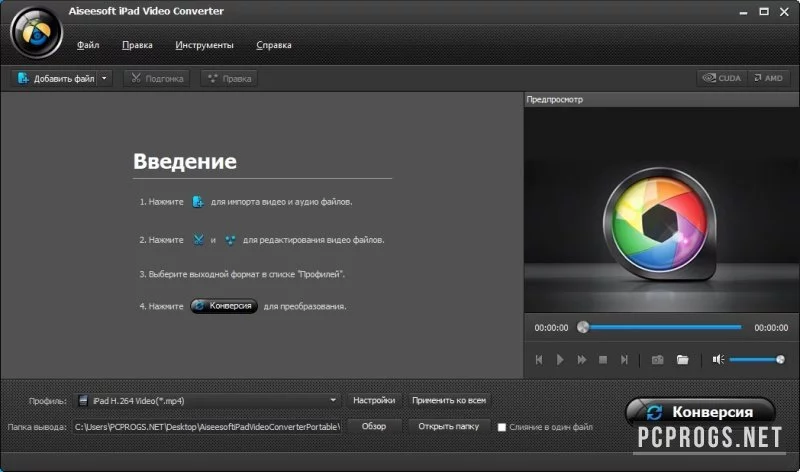Take a snapshot with camera icon
This screenshot has width=800, height=472.
[658, 360]
